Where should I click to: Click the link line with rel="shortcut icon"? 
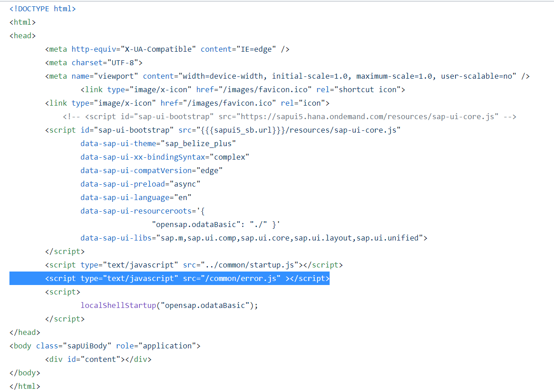coord(243,89)
